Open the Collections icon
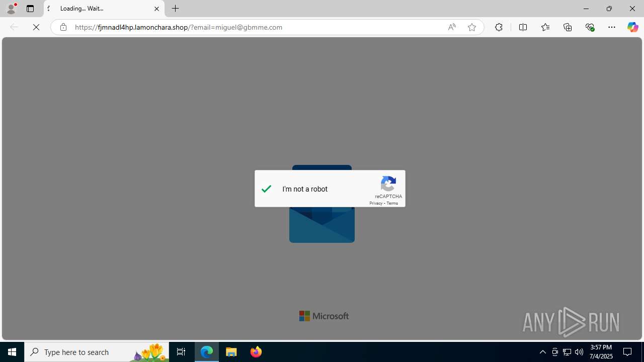The width and height of the screenshot is (644, 362). click(x=568, y=27)
